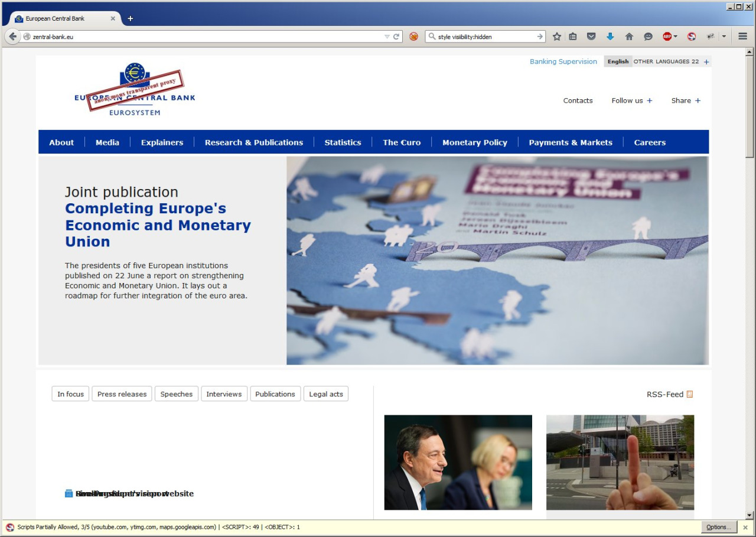Open the Careers navigation item
The image size is (756, 537).
point(650,142)
